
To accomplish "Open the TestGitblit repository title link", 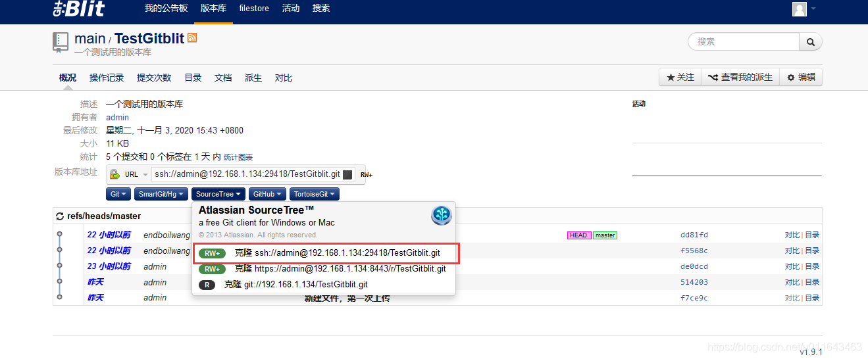I will [x=149, y=38].
